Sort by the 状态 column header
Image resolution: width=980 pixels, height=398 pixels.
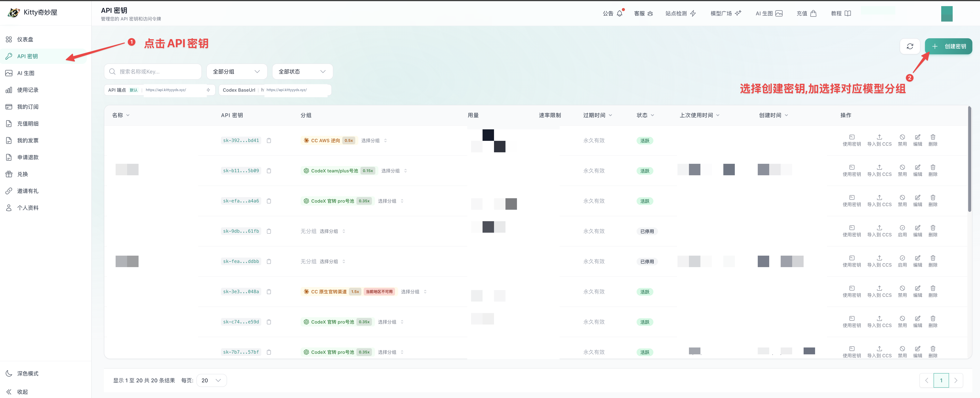pyautogui.click(x=645, y=115)
